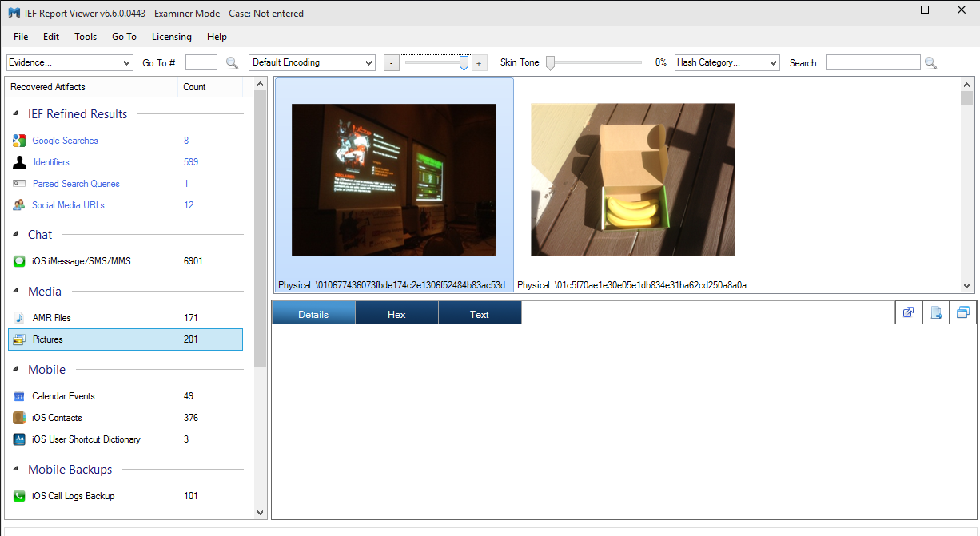
Task: Click the Search magnifier icon
Action: [930, 62]
